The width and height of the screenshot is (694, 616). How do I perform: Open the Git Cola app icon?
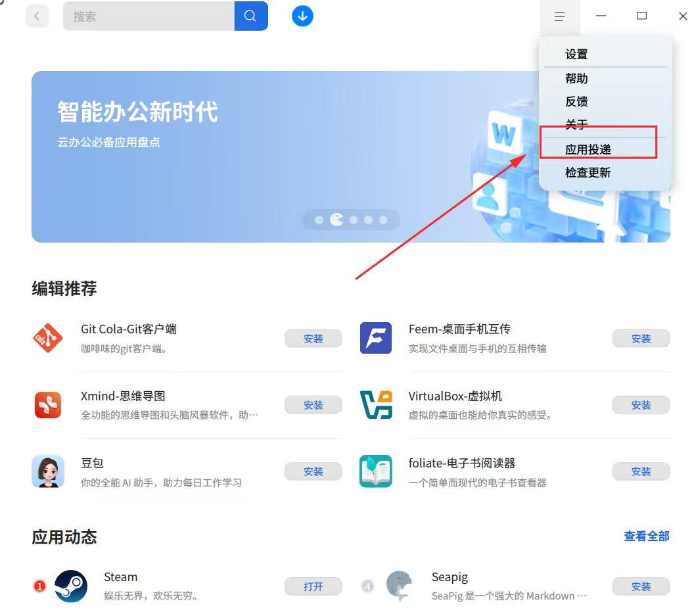(x=48, y=339)
